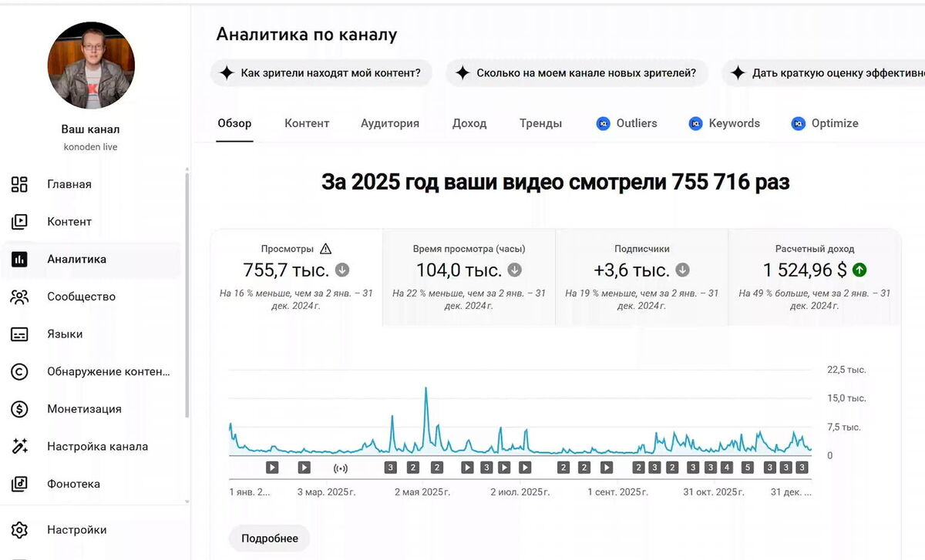Open the Сообщество panel icon

pos(21,296)
